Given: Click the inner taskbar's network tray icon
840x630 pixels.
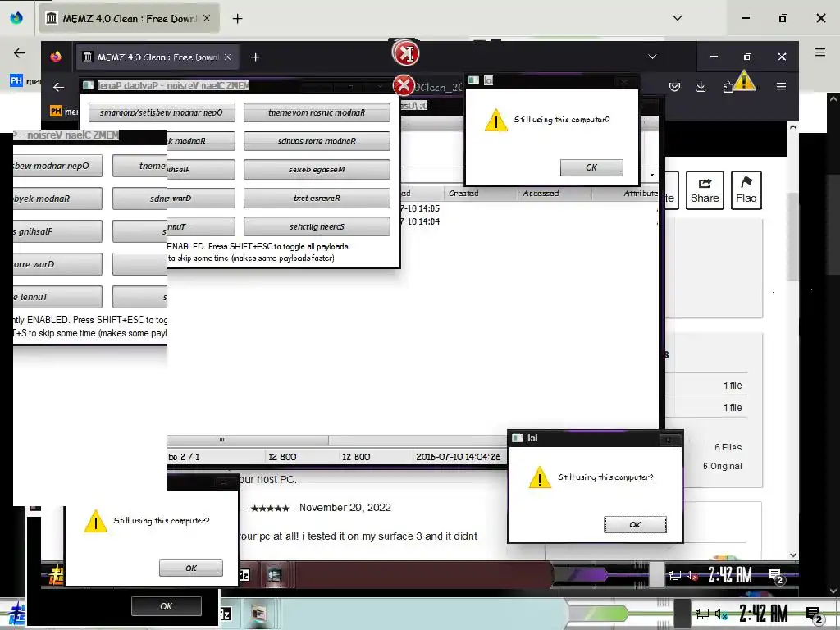Looking at the screenshot, I should [x=674, y=576].
